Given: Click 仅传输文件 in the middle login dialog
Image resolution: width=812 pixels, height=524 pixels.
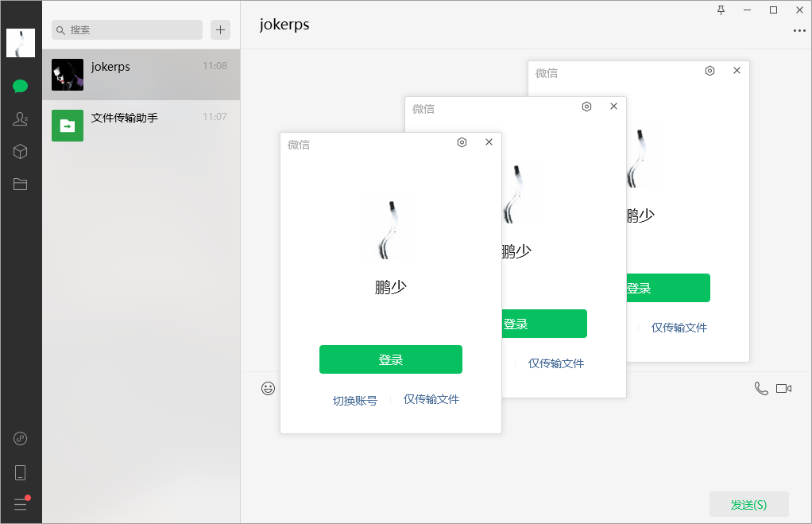Looking at the screenshot, I should coord(556,363).
